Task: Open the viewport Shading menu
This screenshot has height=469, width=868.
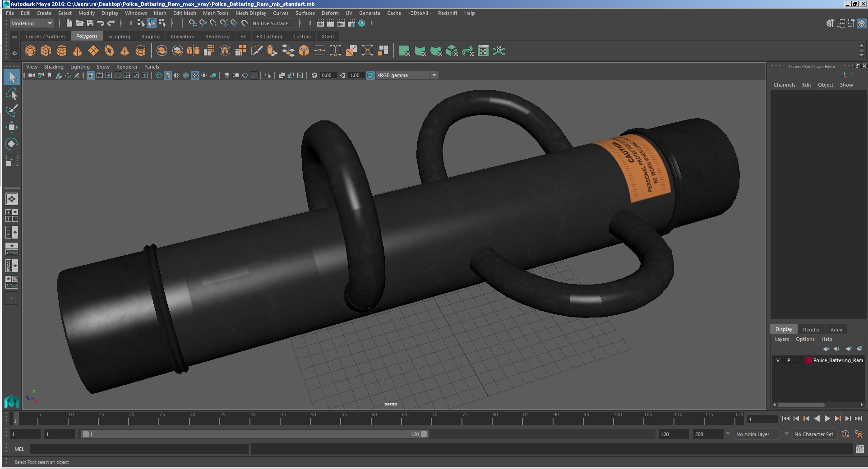Action: pos(54,67)
